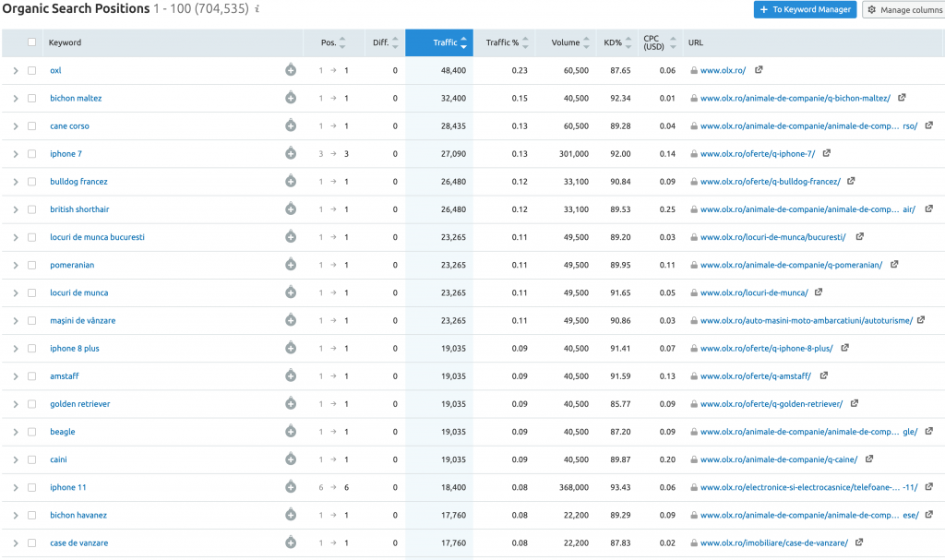This screenshot has height=560, width=945.
Task: Click the 'Organic Search Positions' heading
Action: [x=76, y=9]
